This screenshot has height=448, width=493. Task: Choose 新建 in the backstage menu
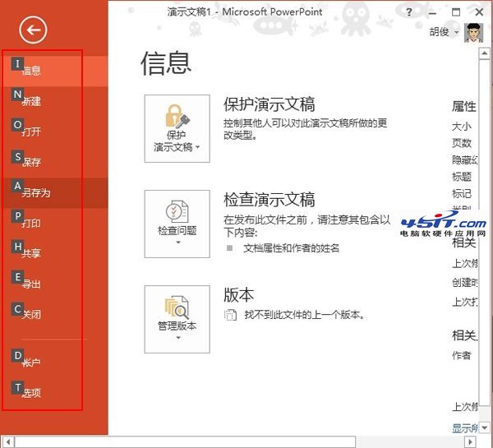(33, 101)
